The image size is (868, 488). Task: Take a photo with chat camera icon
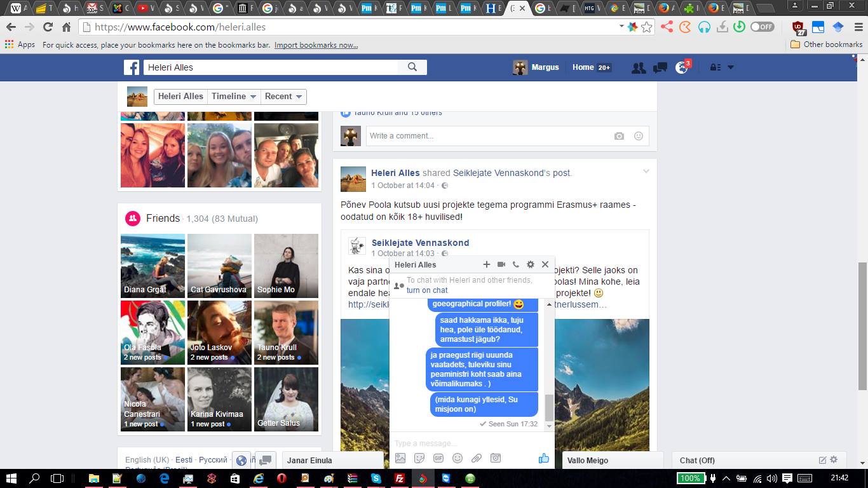point(496,458)
